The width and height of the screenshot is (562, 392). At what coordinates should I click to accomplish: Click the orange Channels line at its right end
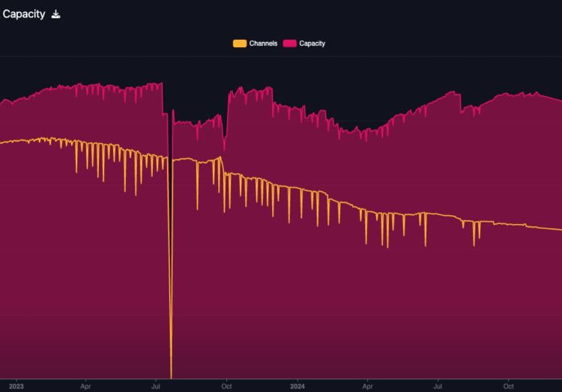tap(559, 229)
